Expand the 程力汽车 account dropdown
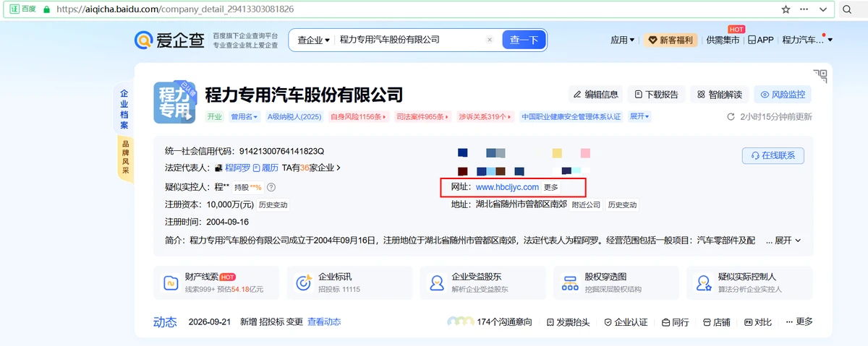This screenshot has width=868, height=346. [807, 40]
